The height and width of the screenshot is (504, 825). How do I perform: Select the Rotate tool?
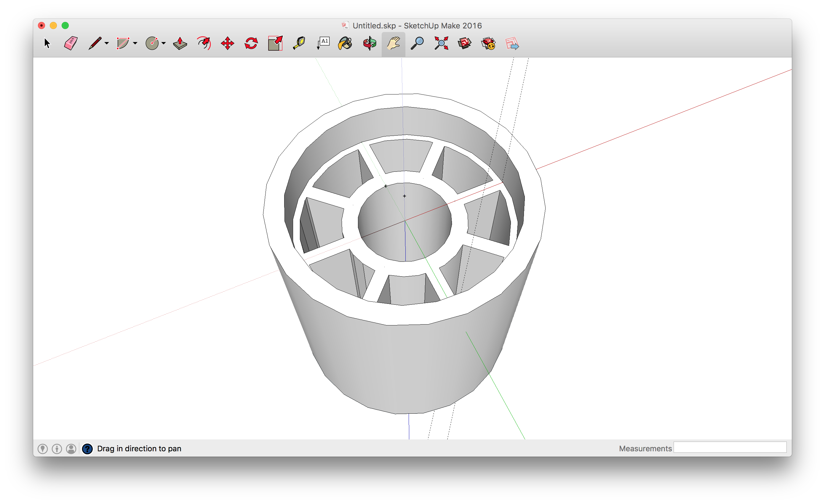(x=251, y=44)
